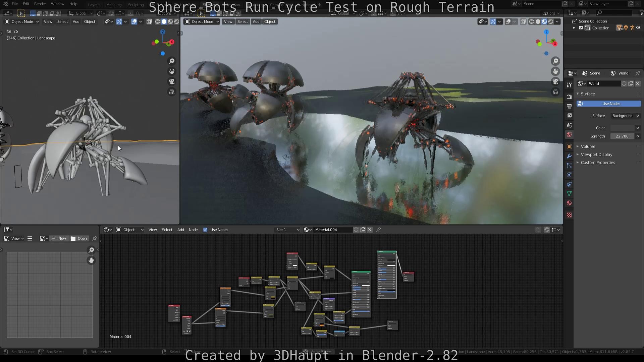Click the Add menu in the shader editor
644x362 pixels.
click(x=180, y=230)
